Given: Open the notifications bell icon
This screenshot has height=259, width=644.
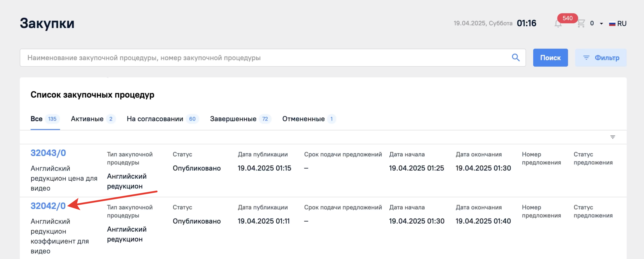Looking at the screenshot, I should [x=558, y=24].
